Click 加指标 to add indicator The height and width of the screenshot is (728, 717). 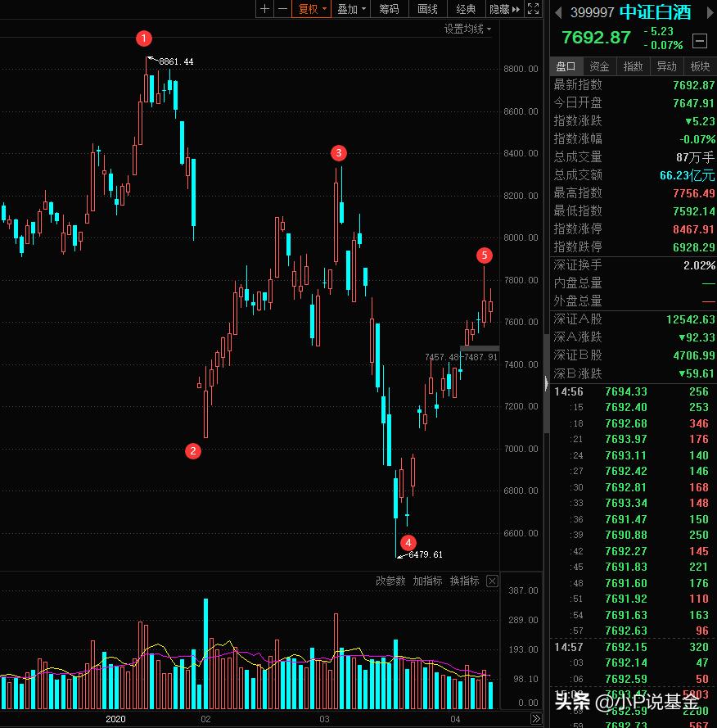coord(427,581)
